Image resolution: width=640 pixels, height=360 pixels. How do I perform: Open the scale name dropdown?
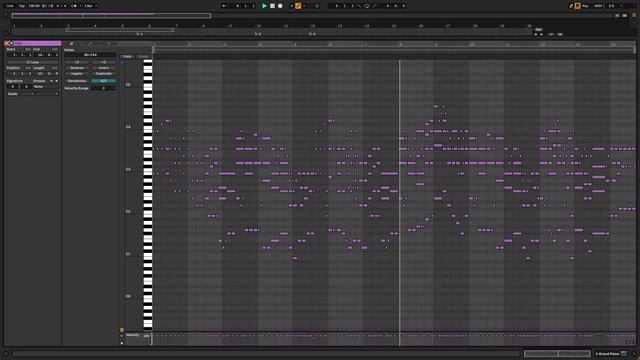click(47, 94)
